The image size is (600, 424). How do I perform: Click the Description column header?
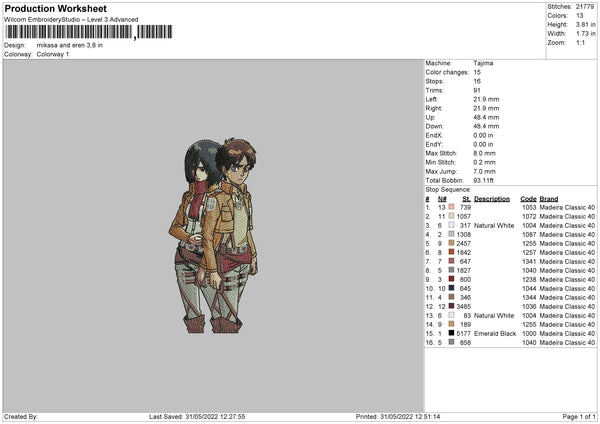pyautogui.click(x=492, y=199)
